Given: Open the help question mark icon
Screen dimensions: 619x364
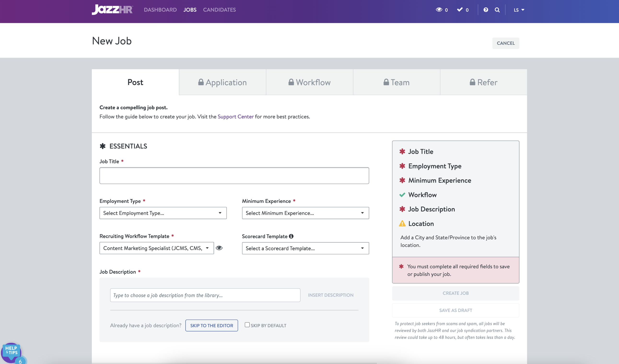Looking at the screenshot, I should click(x=486, y=10).
